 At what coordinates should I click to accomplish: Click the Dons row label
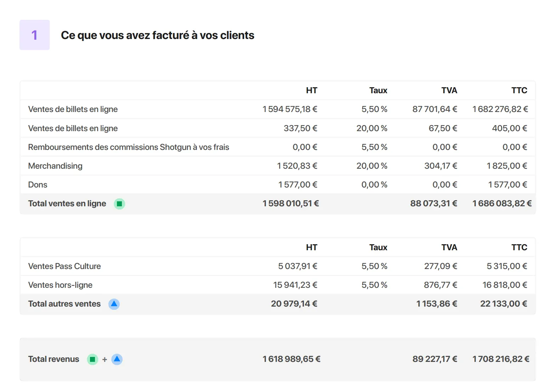(38, 185)
